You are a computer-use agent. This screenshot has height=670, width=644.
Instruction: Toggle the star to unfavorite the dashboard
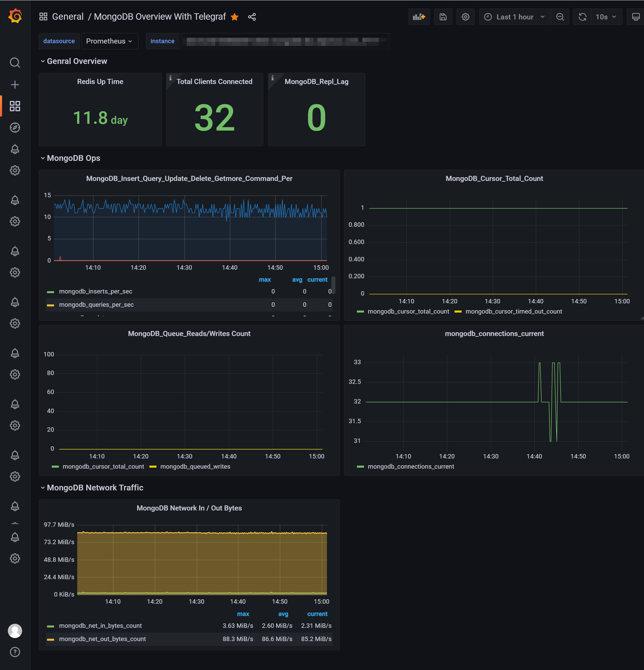click(234, 17)
